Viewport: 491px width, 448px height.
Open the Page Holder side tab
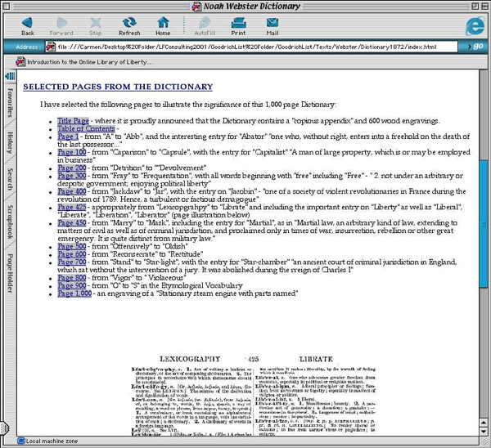(x=11, y=273)
